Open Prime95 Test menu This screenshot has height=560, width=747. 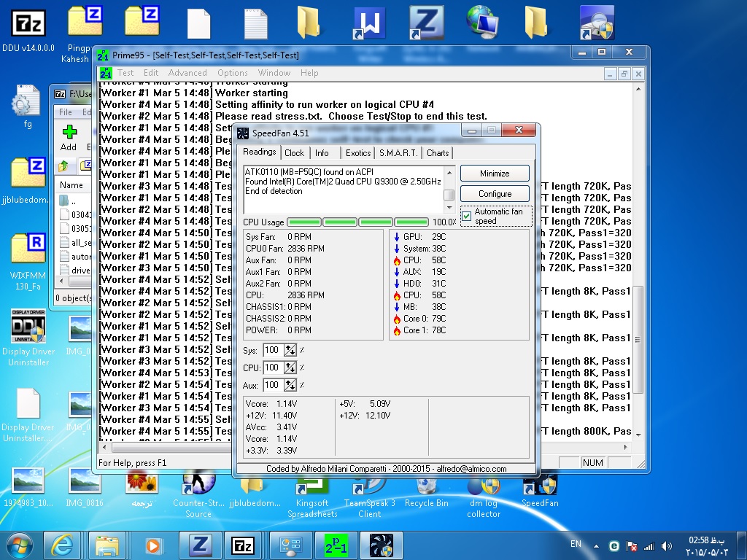tap(125, 73)
